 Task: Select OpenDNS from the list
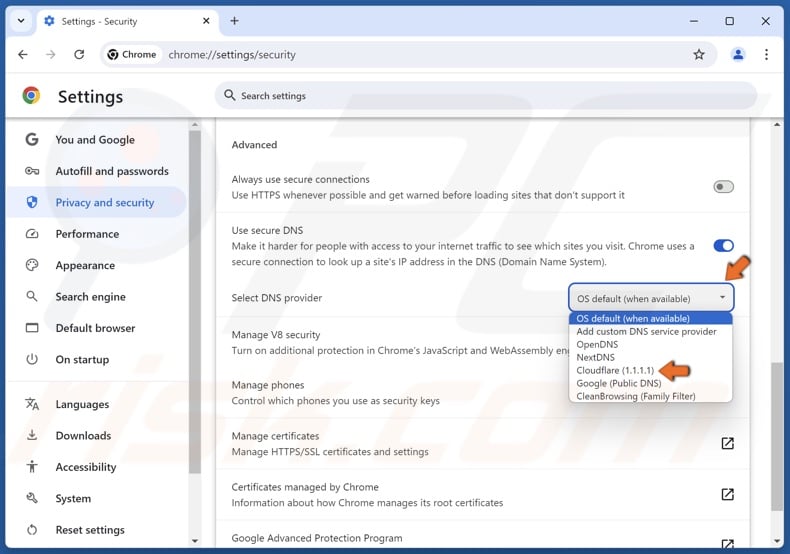(650, 344)
